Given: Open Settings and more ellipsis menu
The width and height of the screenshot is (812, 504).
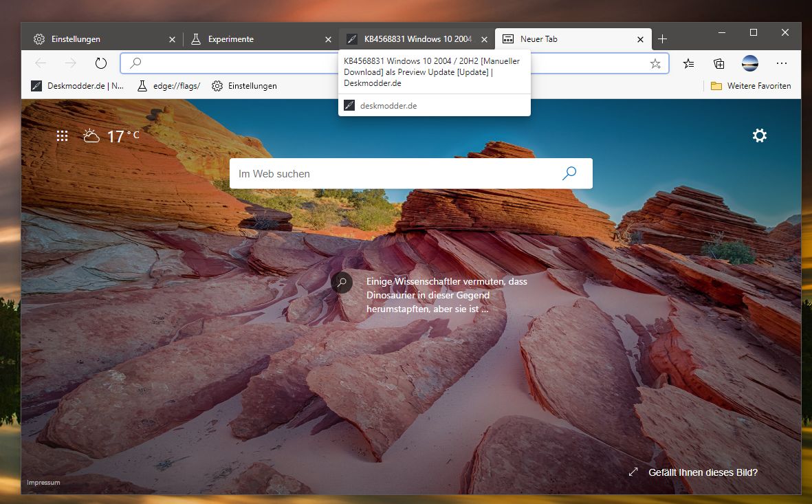Looking at the screenshot, I should [x=782, y=64].
